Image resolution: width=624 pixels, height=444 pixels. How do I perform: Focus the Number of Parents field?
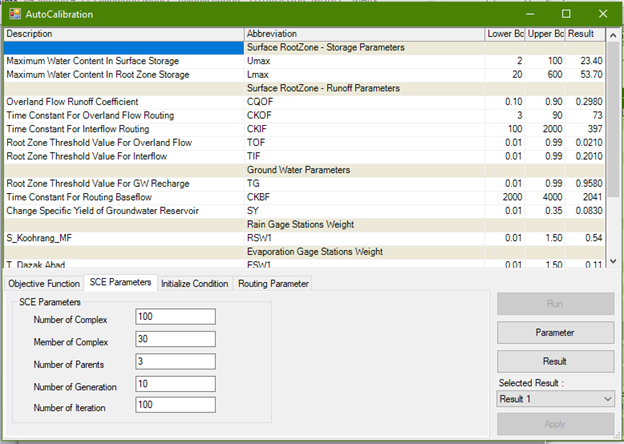point(176,362)
